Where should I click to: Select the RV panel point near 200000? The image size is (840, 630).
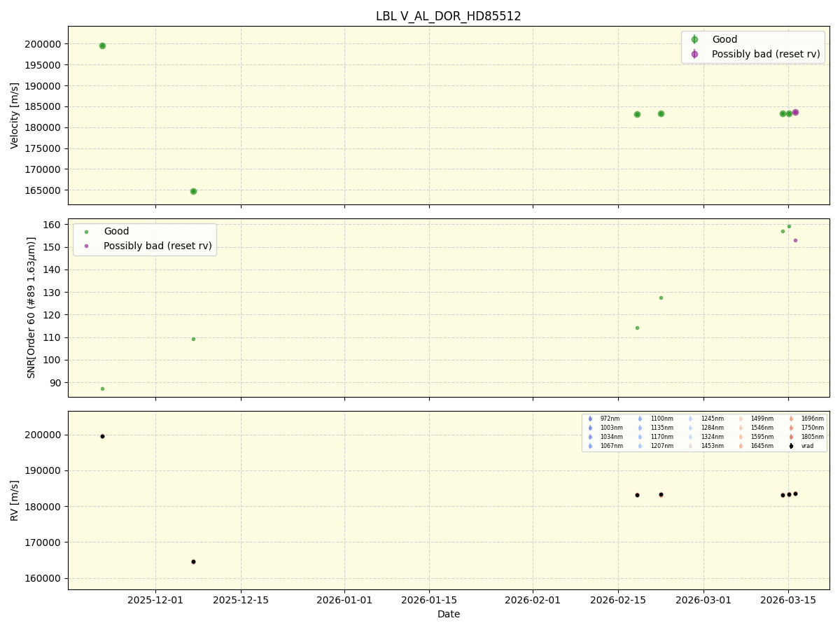(x=102, y=436)
